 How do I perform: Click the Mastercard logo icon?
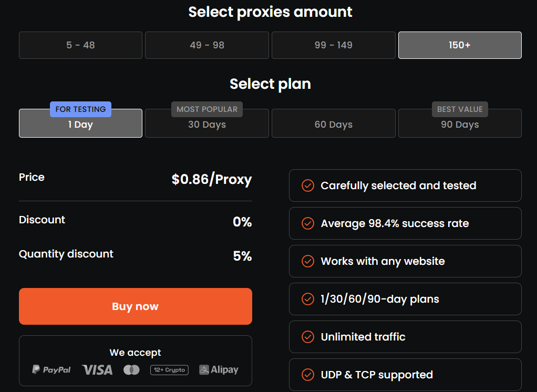click(131, 370)
